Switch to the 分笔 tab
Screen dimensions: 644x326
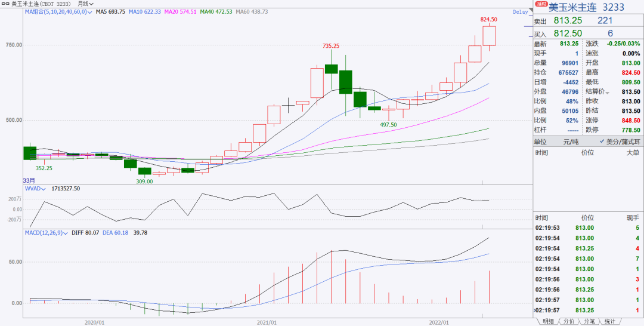[x=589, y=321]
